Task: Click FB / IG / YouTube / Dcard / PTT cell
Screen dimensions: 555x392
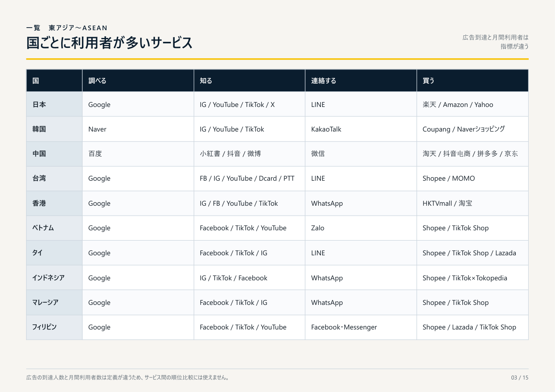Action: (250, 179)
